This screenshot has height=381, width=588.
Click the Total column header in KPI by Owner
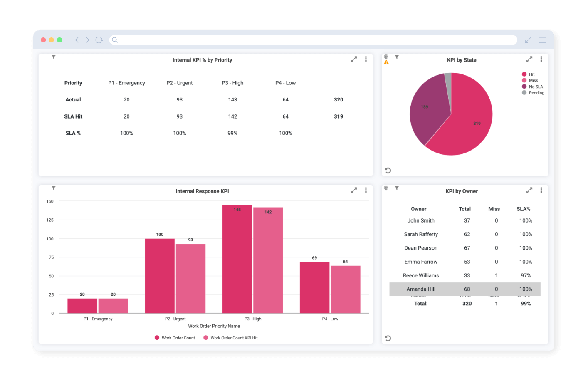[x=465, y=209]
